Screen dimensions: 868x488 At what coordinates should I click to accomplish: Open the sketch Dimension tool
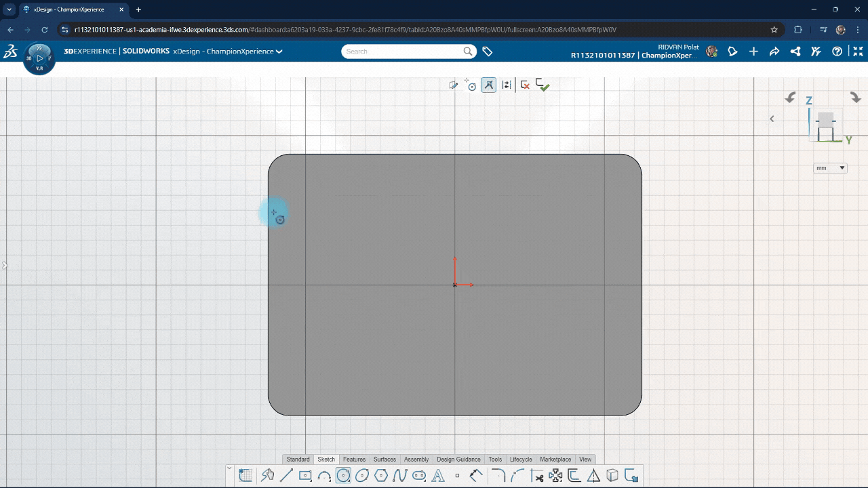pos(476,476)
